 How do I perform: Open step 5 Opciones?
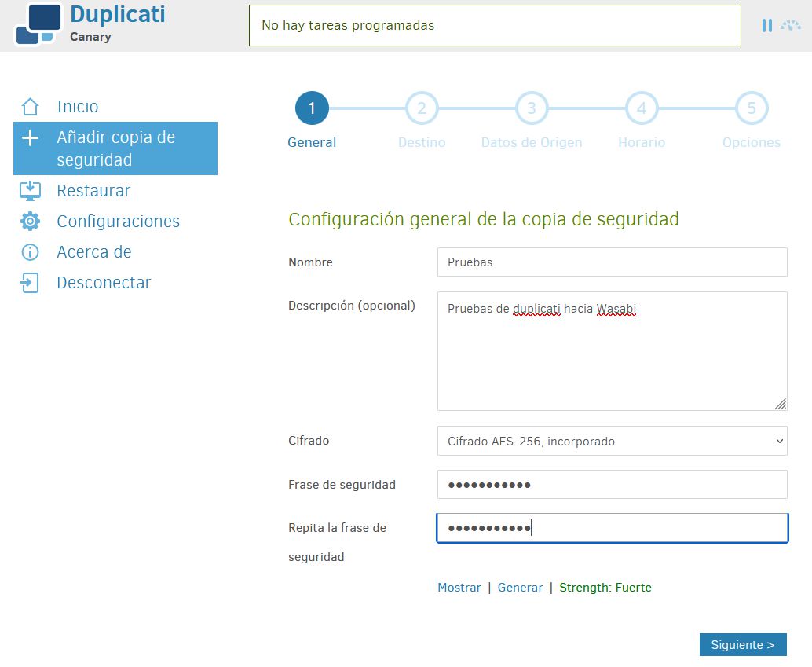point(752,108)
